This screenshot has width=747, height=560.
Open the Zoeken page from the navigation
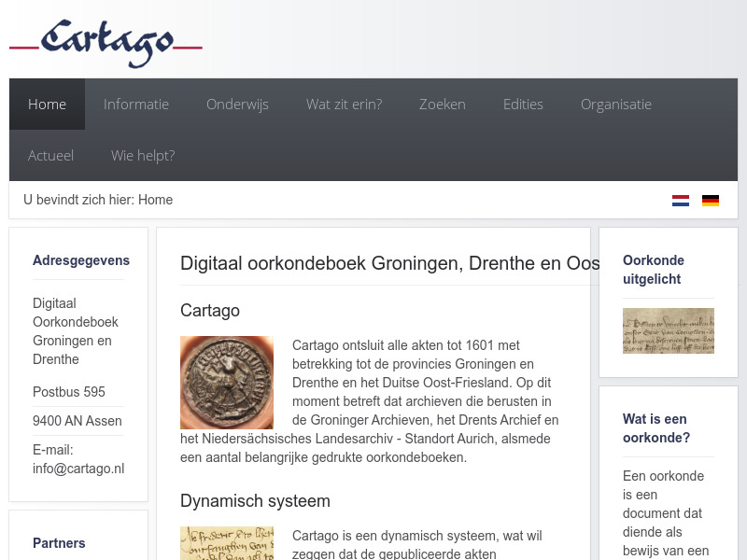pos(443,104)
